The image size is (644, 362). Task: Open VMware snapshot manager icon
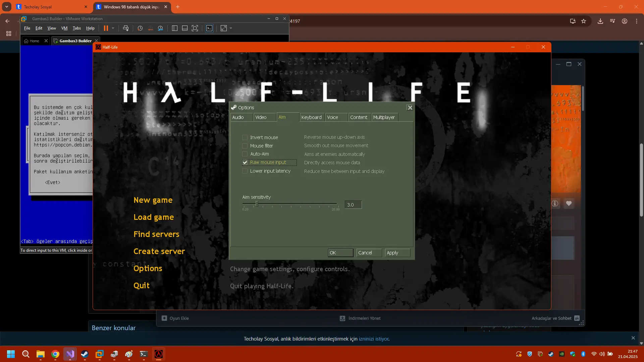pyautogui.click(x=160, y=28)
